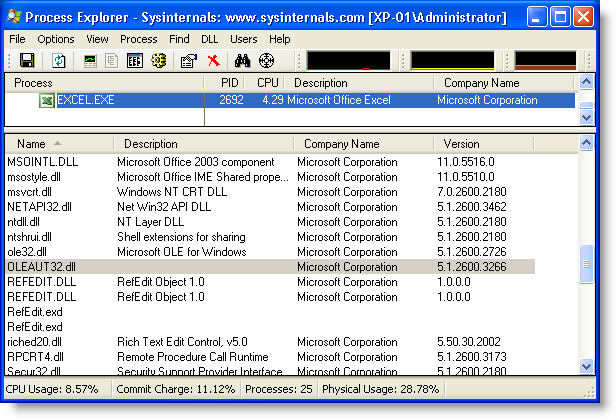This screenshot has width=616, height=419.
Task: Click the DLL pane scrollbar thumb
Action: tap(586, 264)
